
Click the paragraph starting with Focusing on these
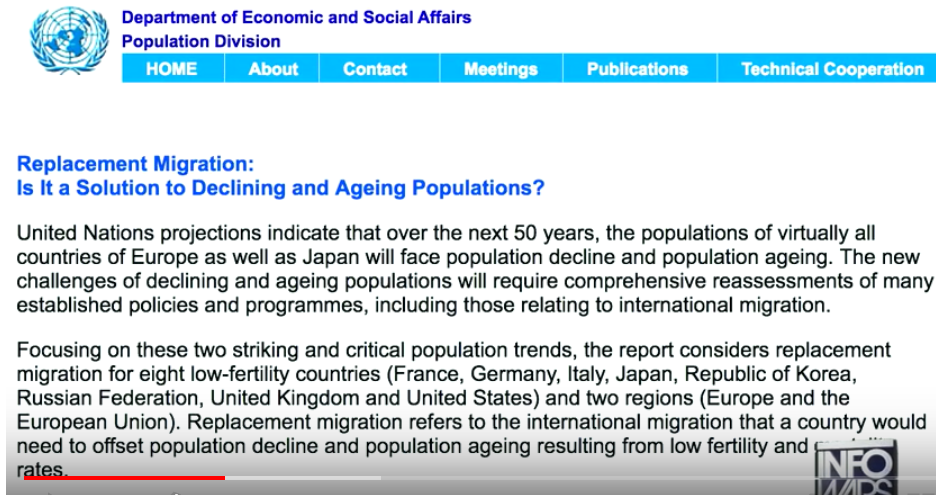click(450, 397)
